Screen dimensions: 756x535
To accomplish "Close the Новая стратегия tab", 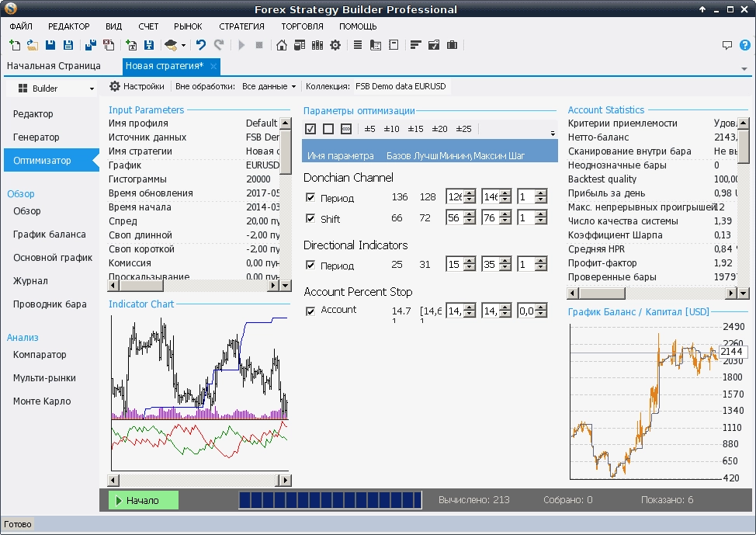I will 213,66.
